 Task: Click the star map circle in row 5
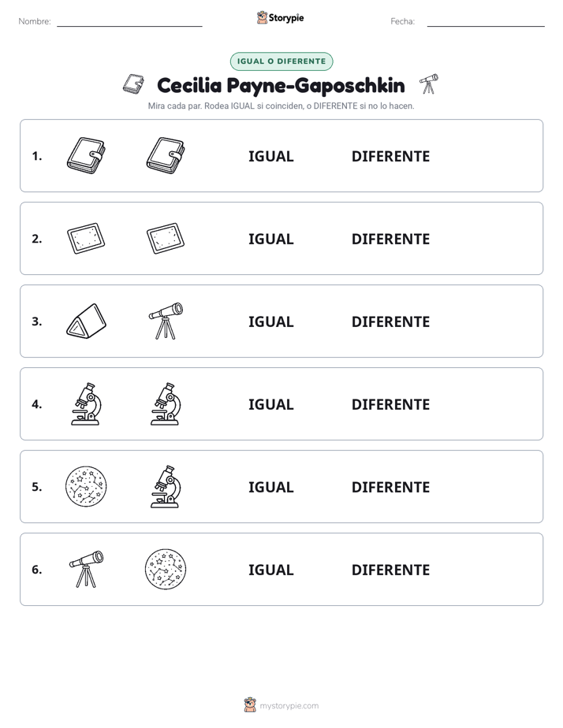point(86,486)
